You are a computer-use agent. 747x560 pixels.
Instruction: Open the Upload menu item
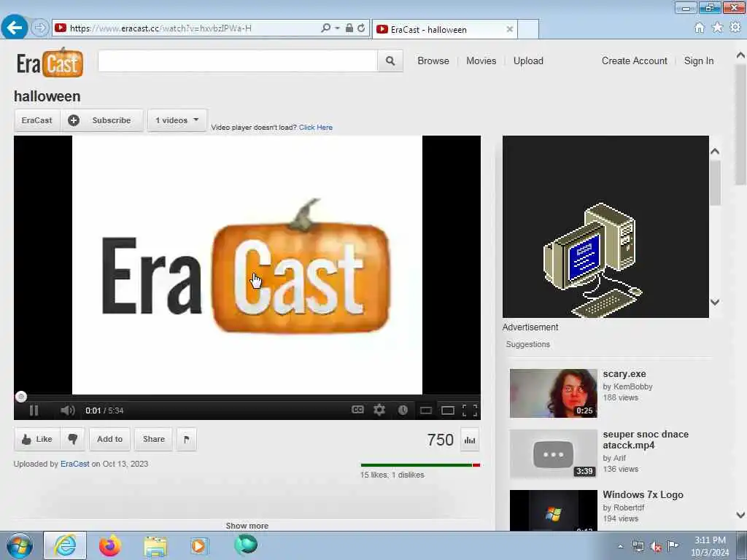528,61
